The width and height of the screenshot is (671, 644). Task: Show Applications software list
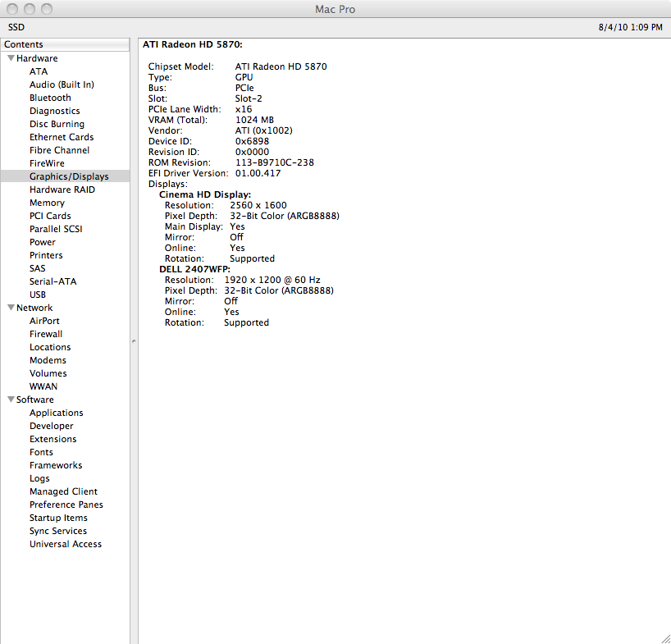(x=57, y=413)
